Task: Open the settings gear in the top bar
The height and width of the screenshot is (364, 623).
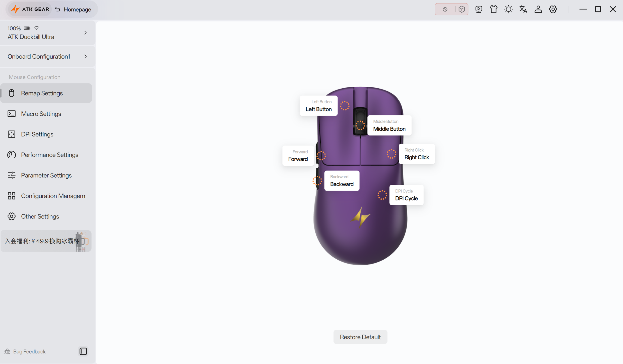Action: [x=553, y=9]
